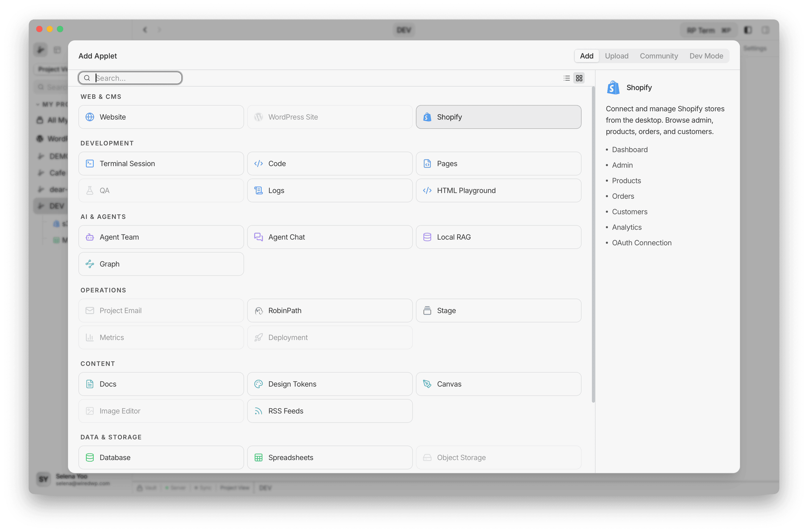Switch to the Community tab
The height and width of the screenshot is (532, 808).
[x=659, y=56]
